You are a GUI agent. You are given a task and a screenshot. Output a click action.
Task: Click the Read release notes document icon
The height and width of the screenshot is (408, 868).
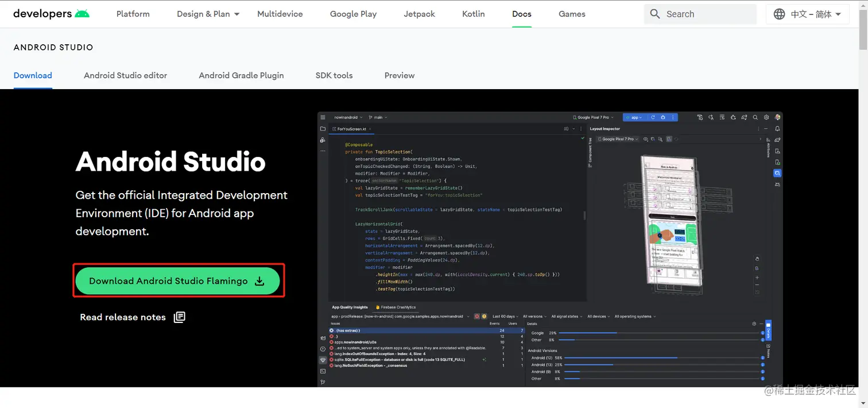[179, 317]
